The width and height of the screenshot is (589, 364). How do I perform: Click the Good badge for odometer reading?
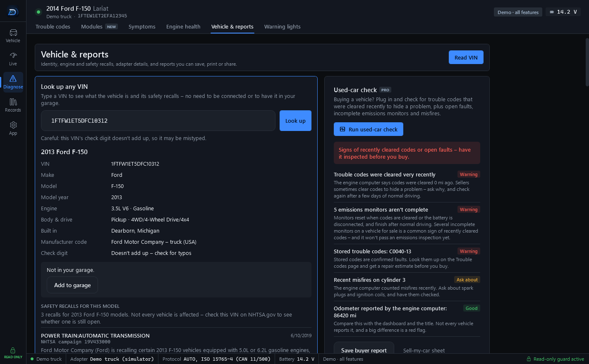[472, 308]
